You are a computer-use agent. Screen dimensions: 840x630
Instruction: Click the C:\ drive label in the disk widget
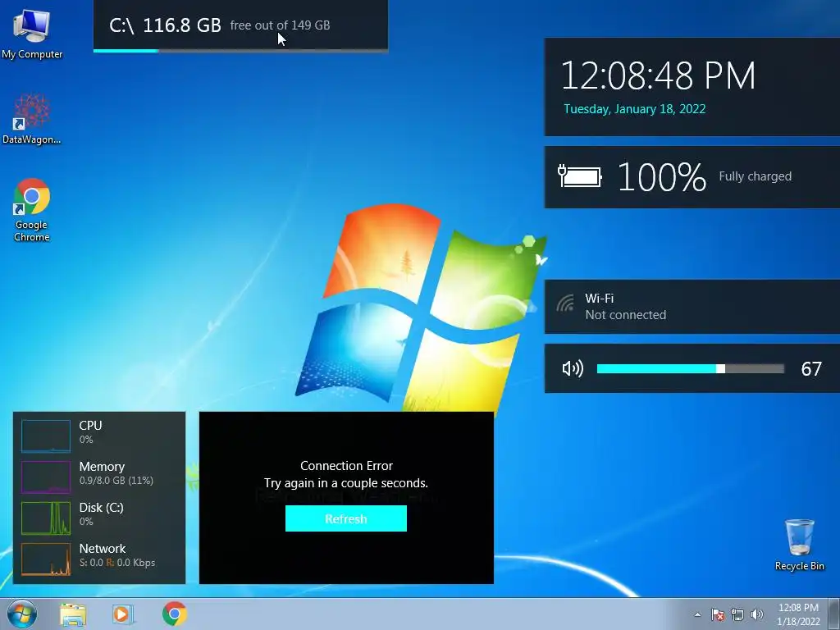121,25
